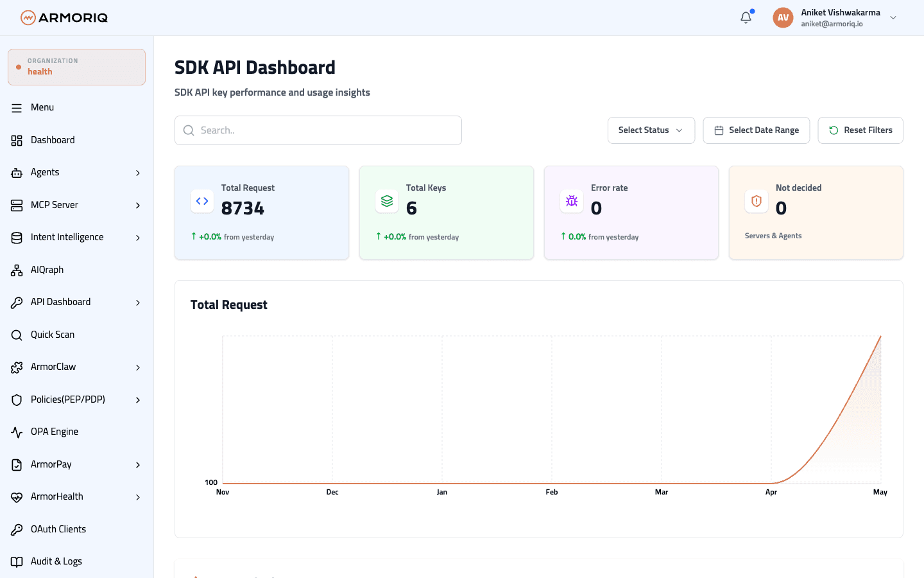Click the OAuth Clients key icon
Image resolution: width=924 pixels, height=578 pixels.
click(17, 530)
